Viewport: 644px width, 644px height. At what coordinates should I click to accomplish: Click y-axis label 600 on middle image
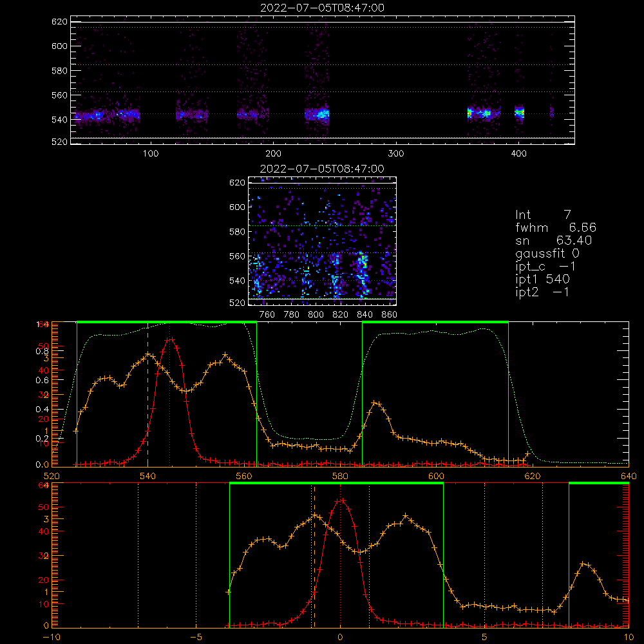coord(237,207)
